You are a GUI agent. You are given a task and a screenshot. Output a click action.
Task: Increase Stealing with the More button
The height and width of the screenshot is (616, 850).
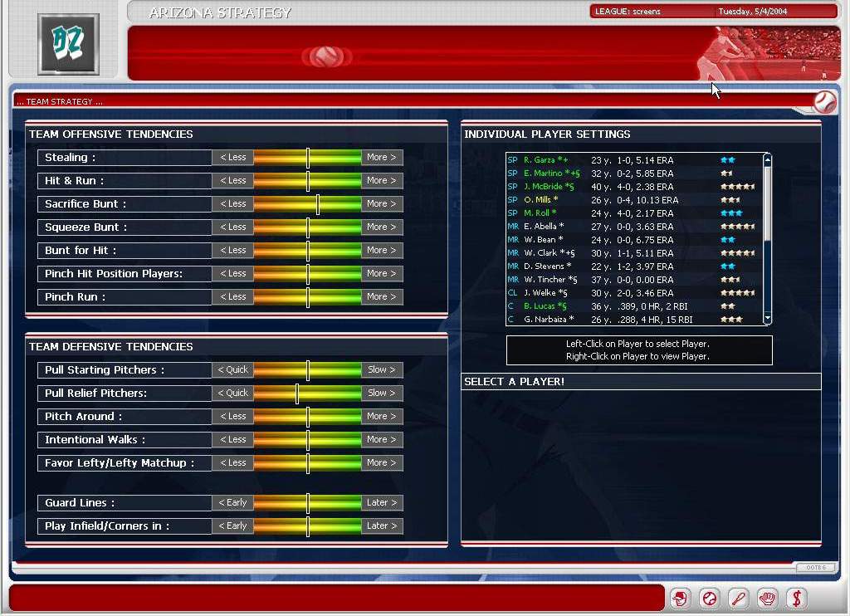382,157
